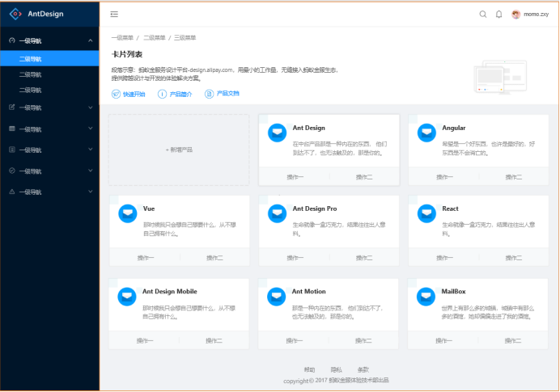
Task: Click the Vue card's blue avatar icon
Action: [x=128, y=213]
